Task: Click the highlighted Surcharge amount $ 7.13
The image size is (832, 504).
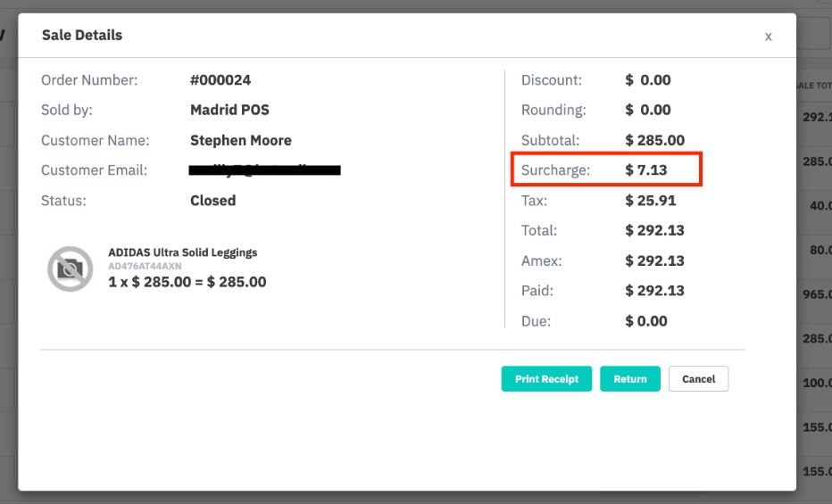Action: [646, 169]
